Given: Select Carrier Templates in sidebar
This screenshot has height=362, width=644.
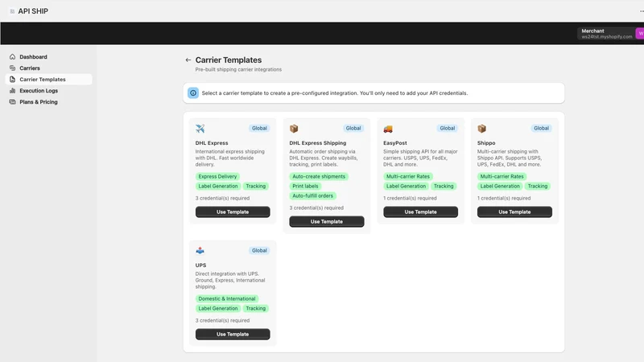Looking at the screenshot, I should [x=49, y=79].
